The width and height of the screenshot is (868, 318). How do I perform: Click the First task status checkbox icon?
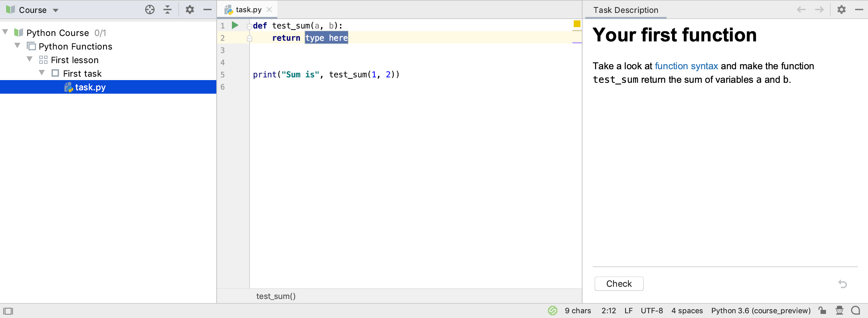click(x=55, y=73)
